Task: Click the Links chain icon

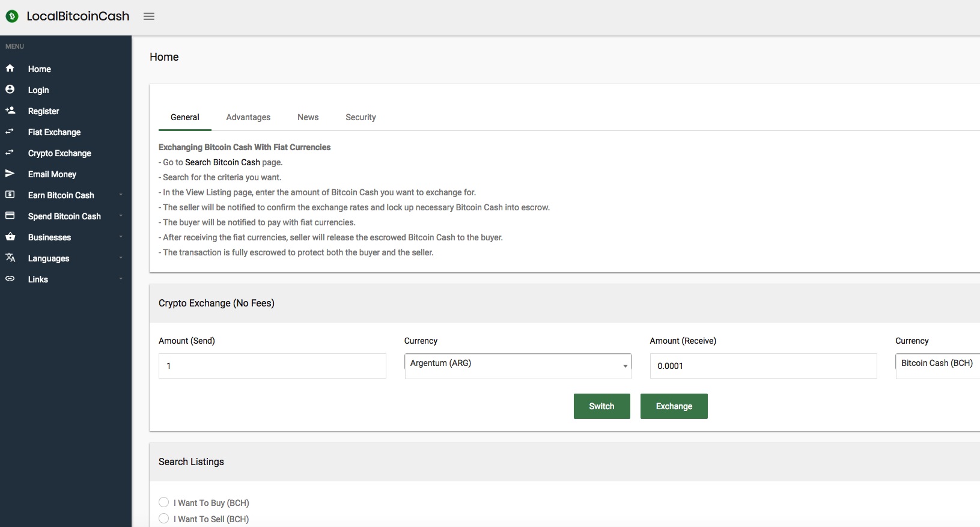Action: click(10, 279)
